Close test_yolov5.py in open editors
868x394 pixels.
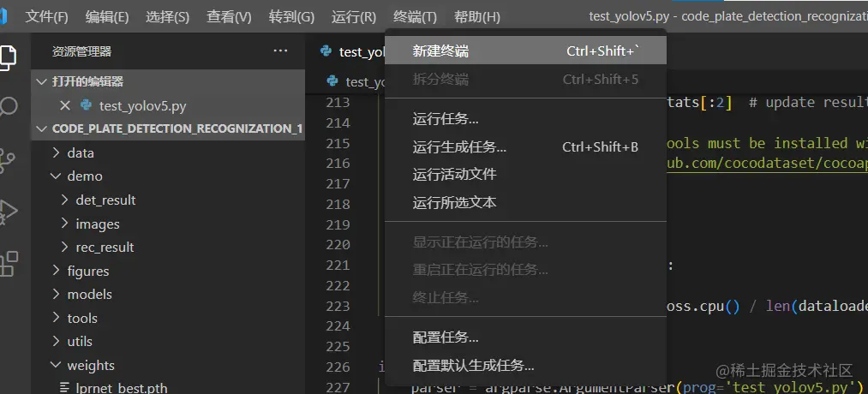point(65,105)
